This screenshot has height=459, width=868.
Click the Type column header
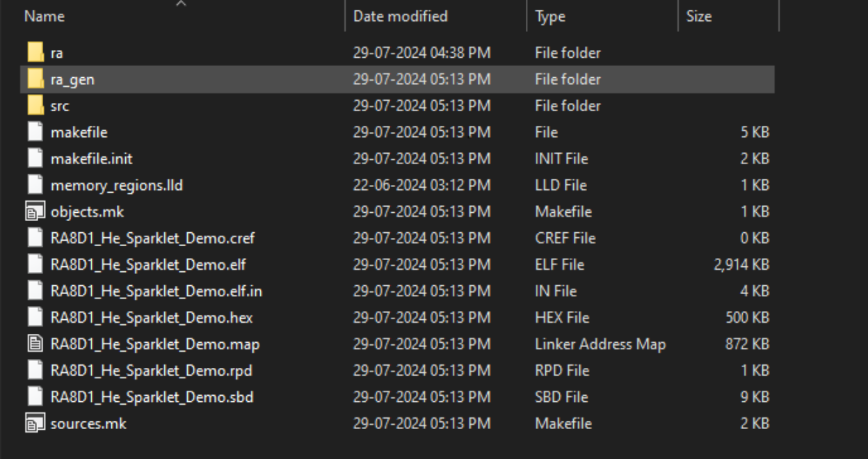[x=550, y=16]
